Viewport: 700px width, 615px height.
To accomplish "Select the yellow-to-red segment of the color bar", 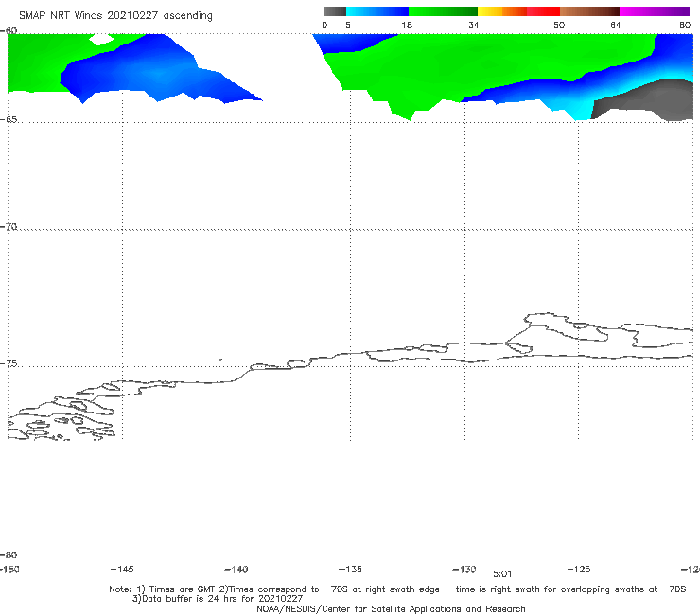I will tap(518, 11).
